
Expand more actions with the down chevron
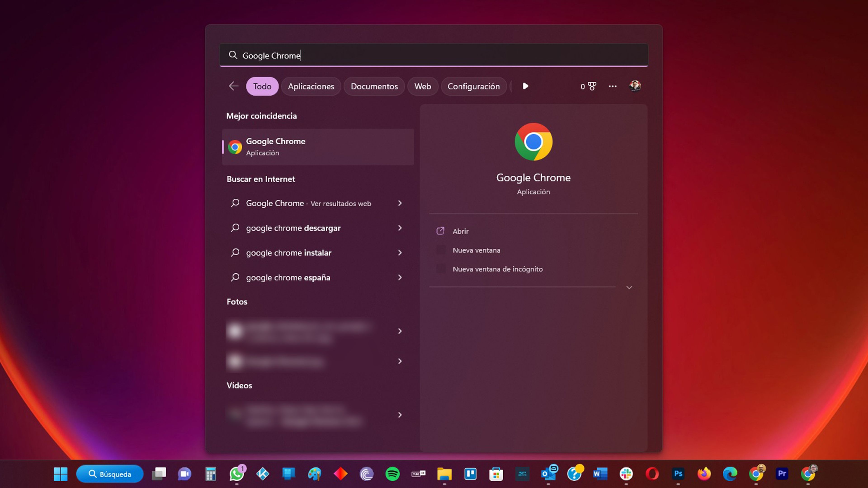[x=629, y=287]
